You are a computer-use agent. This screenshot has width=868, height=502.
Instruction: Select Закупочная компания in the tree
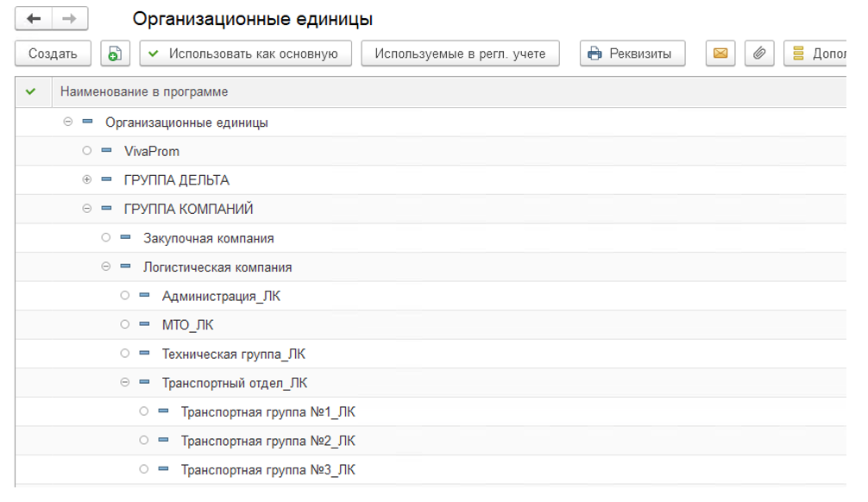pos(208,238)
